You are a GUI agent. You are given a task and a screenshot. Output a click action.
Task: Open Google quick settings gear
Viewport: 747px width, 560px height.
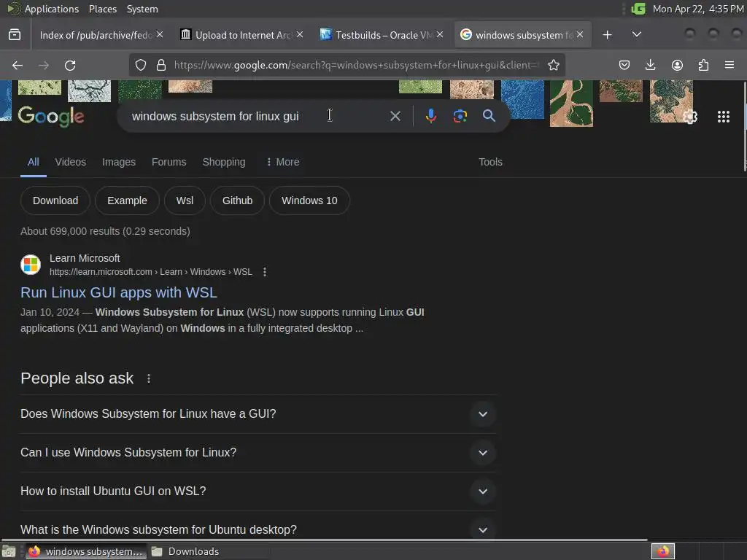tap(690, 117)
